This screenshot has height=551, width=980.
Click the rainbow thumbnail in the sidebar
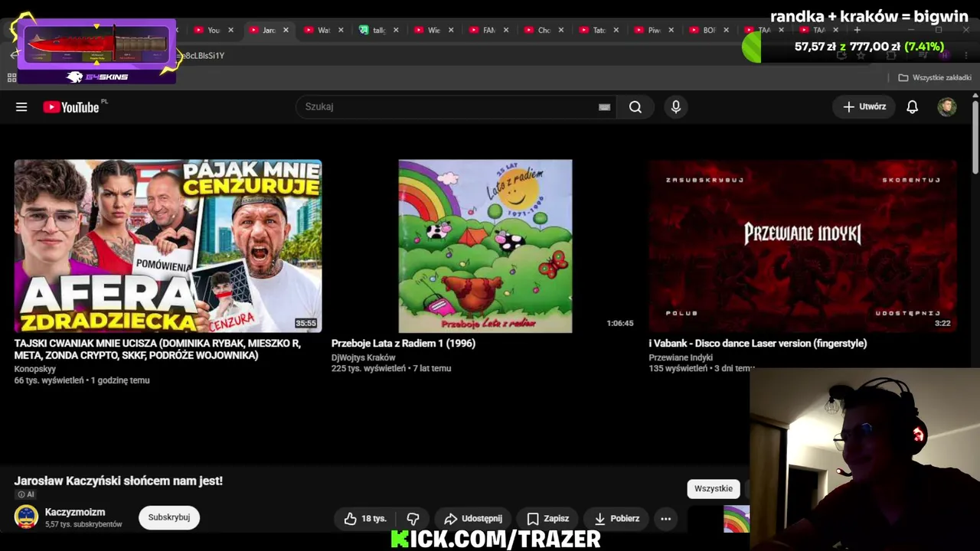pos(737,519)
